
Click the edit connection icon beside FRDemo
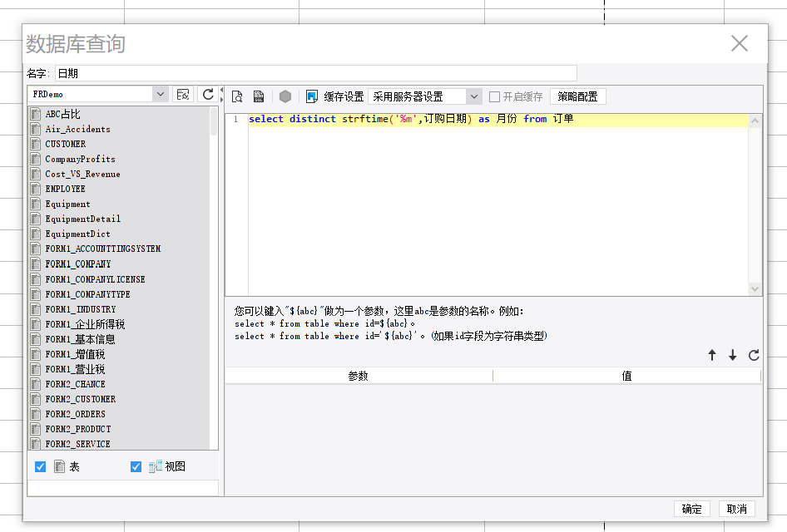[183, 94]
